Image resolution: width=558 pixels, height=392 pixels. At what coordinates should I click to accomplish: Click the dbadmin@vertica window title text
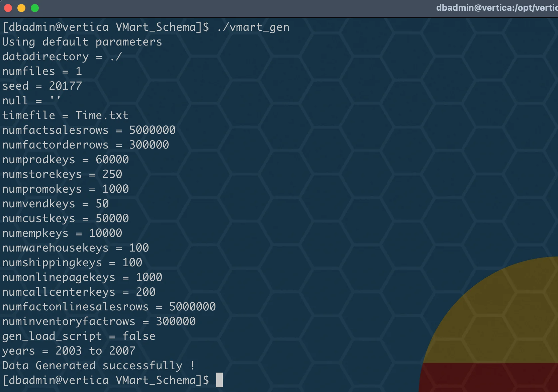496,8
